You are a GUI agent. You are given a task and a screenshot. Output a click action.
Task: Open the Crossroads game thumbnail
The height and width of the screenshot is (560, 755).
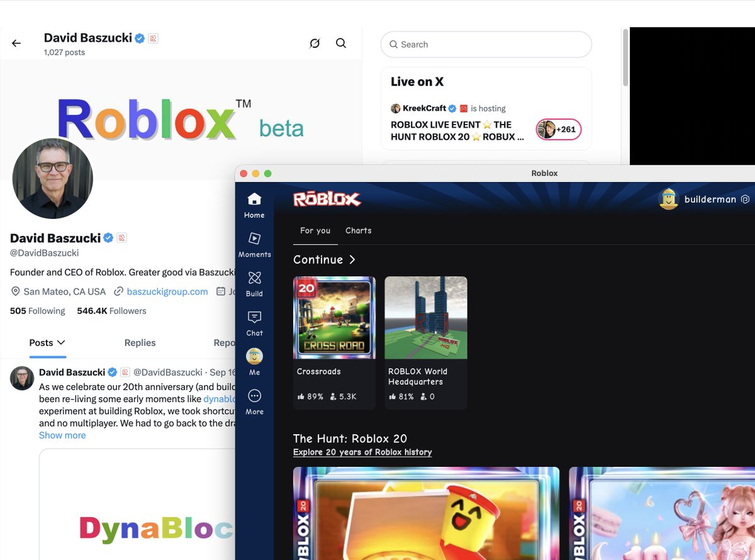tap(334, 318)
